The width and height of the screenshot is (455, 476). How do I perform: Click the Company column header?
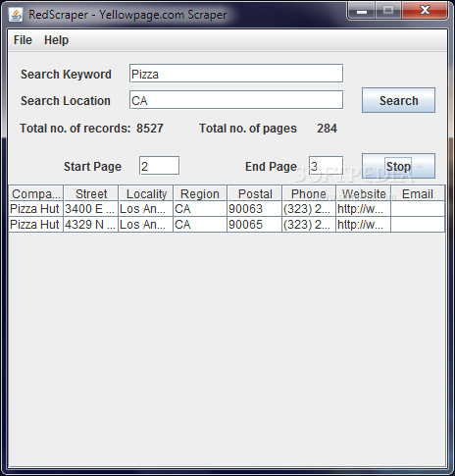click(x=36, y=193)
